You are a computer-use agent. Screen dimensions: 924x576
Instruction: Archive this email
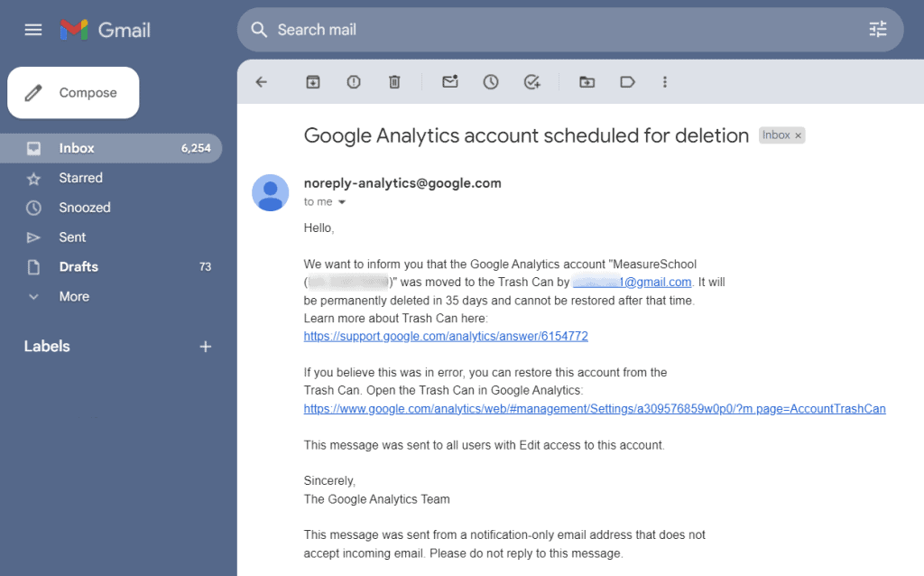point(311,81)
